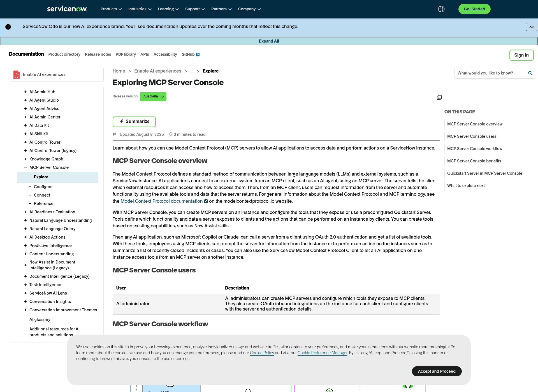The width and height of the screenshot is (538, 392).
Task: Expand the Configure subsection
Action: pyautogui.click(x=30, y=187)
